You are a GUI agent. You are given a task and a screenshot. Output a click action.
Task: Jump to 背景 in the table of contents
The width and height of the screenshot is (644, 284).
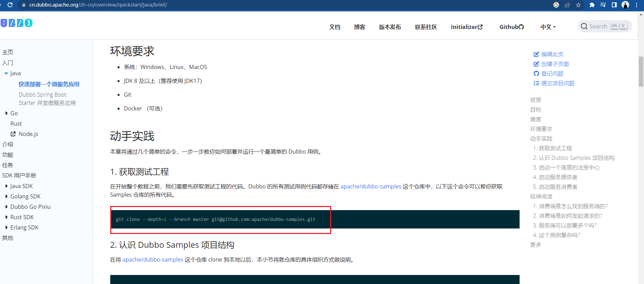tap(536, 100)
